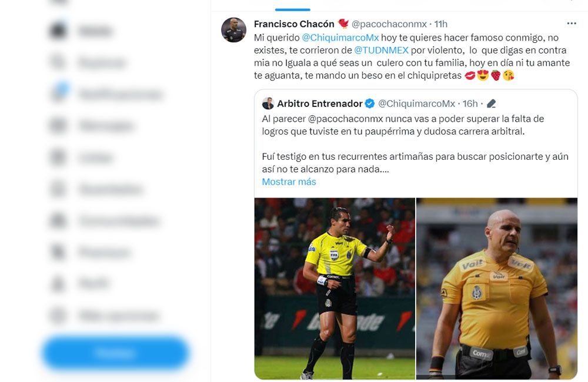Select the active timeline tab with blue underline

pyautogui.click(x=292, y=6)
